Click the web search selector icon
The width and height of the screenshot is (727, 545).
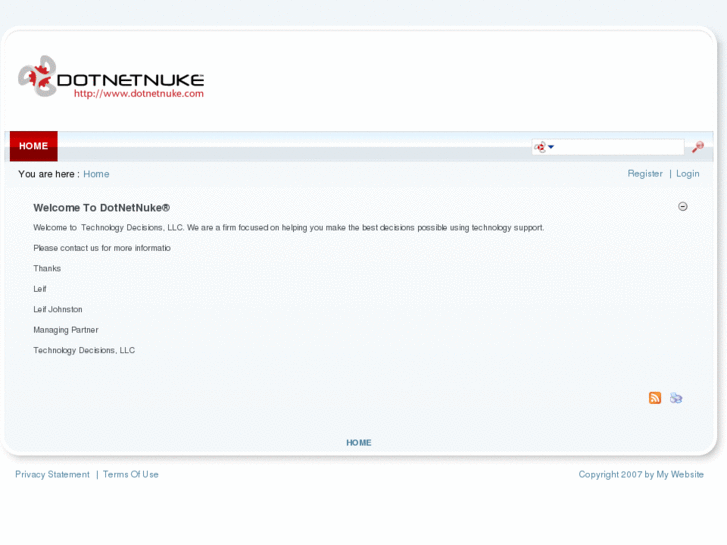(540, 147)
